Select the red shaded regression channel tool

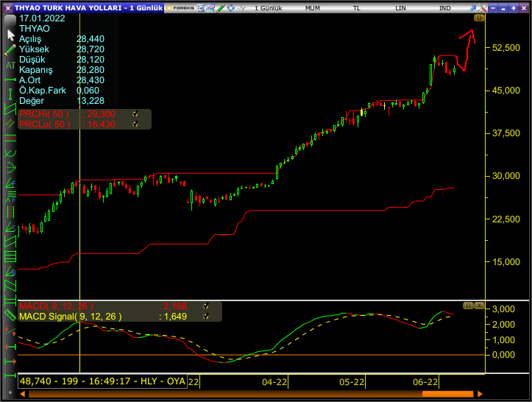[x=10, y=123]
